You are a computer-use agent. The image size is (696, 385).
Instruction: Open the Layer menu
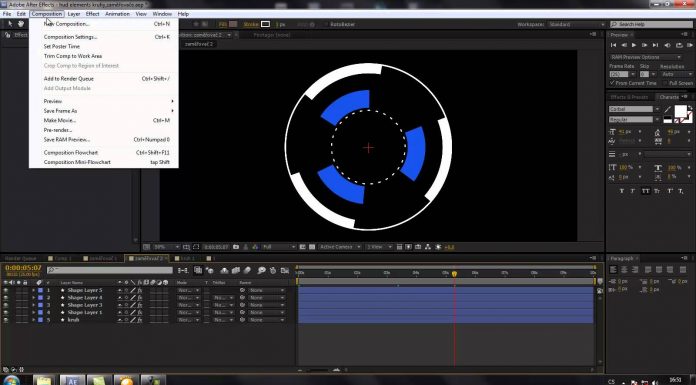coord(74,14)
